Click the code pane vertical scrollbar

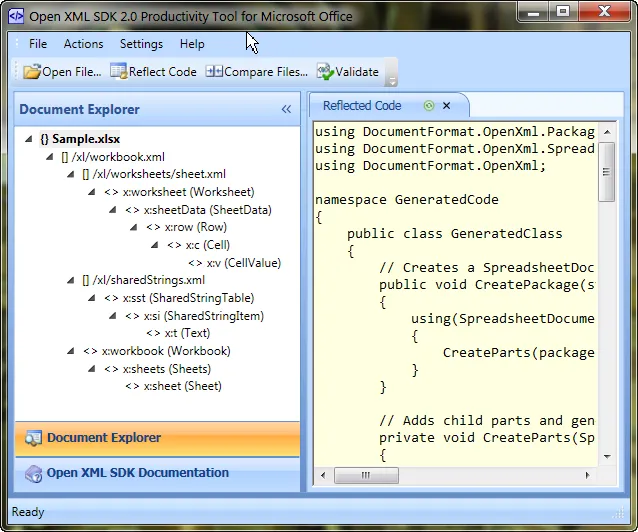[607, 300]
